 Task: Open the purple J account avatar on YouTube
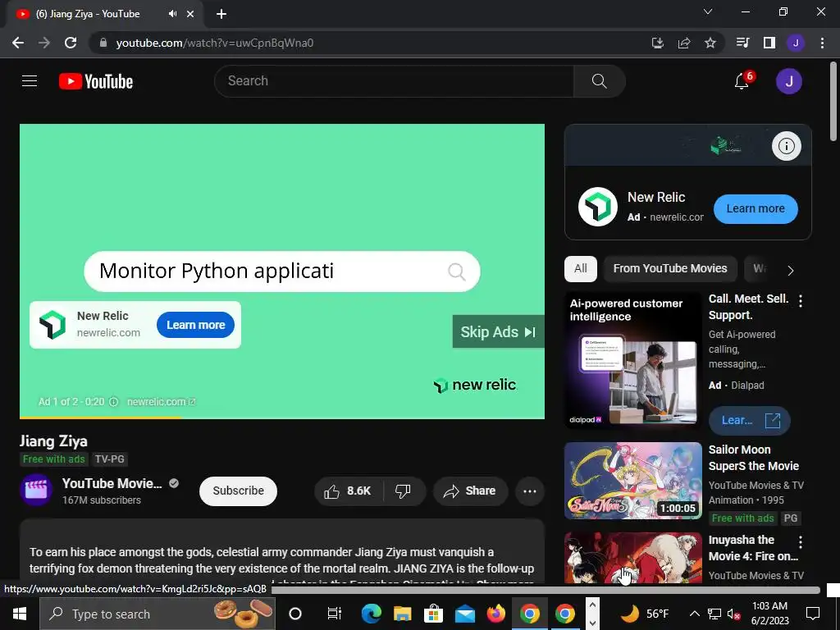[788, 81]
